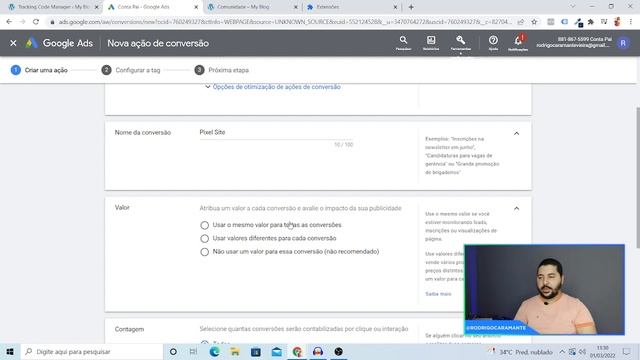640x360 pixels.
Task: Close the Extensões tab
Action: pos(395,7)
